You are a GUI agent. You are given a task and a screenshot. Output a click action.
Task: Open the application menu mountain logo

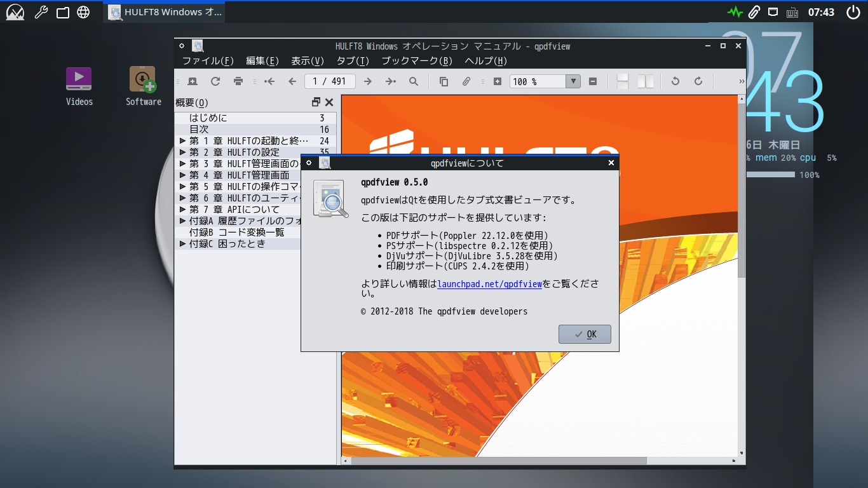click(x=15, y=12)
